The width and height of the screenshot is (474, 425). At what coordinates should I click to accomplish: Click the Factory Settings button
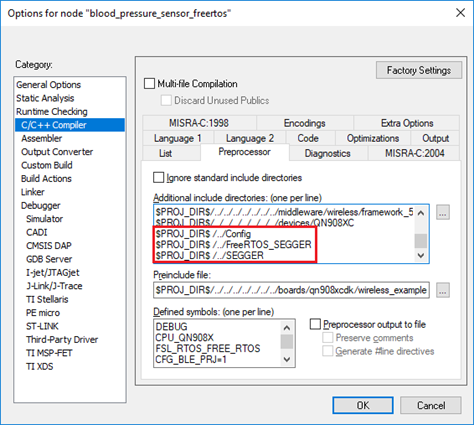(419, 70)
